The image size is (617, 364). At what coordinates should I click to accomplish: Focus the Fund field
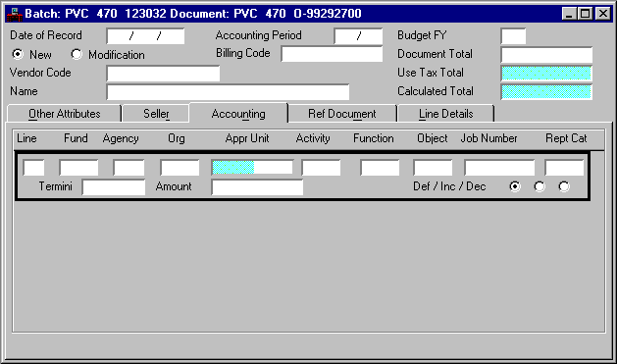tap(78, 168)
